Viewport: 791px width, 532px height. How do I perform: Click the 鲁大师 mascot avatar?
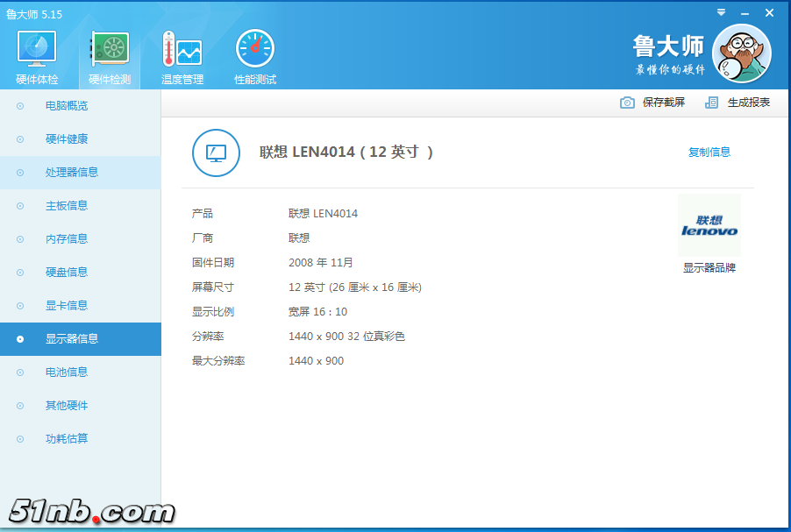pos(741,53)
